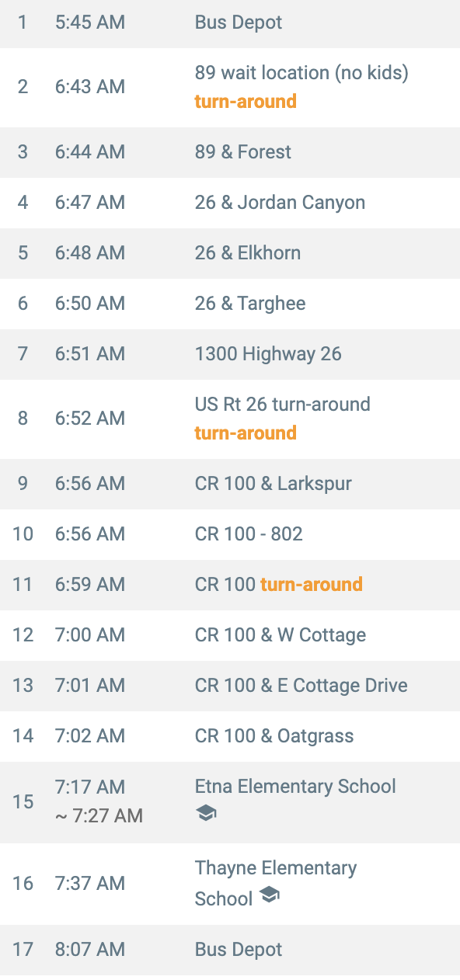Click the Etna Elementary School stop name
The image size is (460, 980).
[x=295, y=786]
